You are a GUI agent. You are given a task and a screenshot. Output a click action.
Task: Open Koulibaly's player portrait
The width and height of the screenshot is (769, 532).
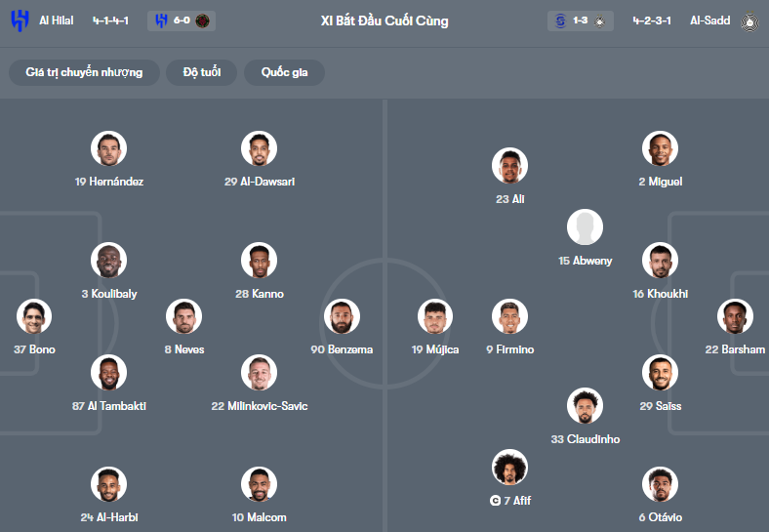(x=108, y=261)
